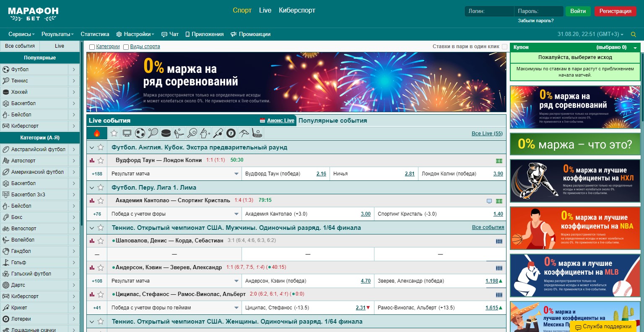Collapse the US Open women's singles section

[x=92, y=322]
